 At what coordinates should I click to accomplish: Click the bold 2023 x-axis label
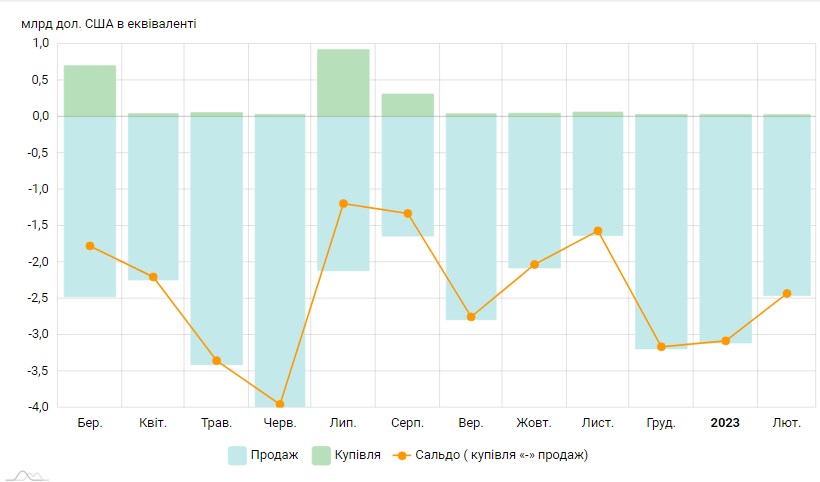click(x=725, y=423)
